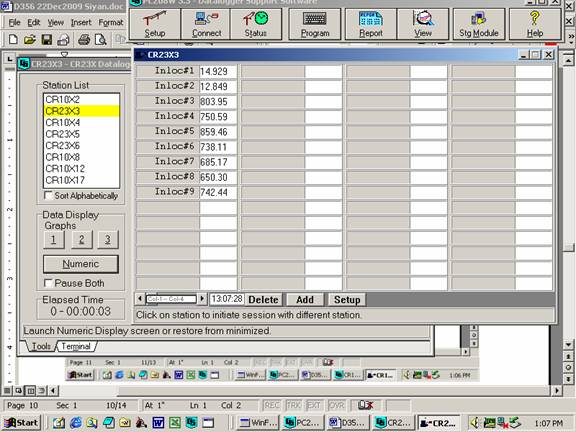Click Word's horizontal scrollbar right arrow
Image resolution: width=576 pixels, height=432 pixels.
(x=557, y=390)
